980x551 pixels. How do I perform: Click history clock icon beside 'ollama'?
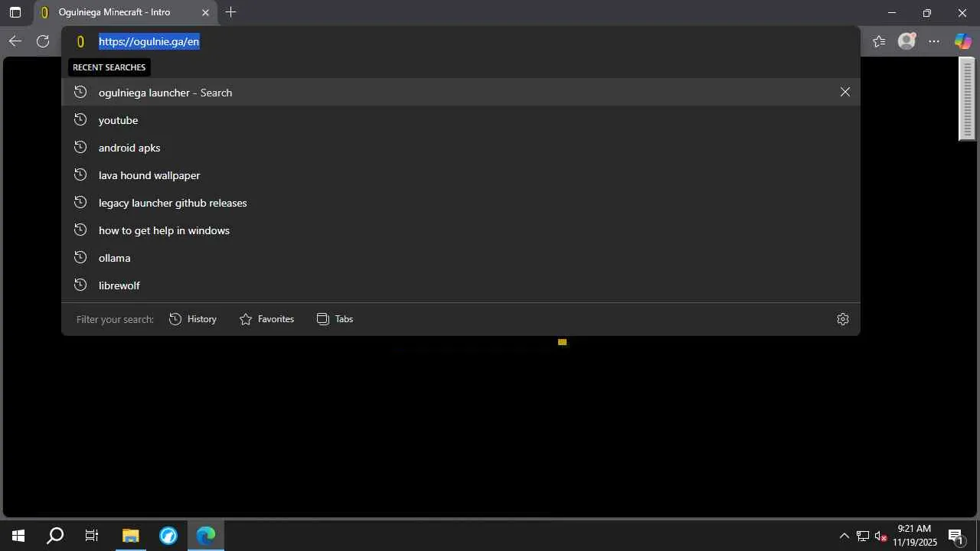click(80, 257)
